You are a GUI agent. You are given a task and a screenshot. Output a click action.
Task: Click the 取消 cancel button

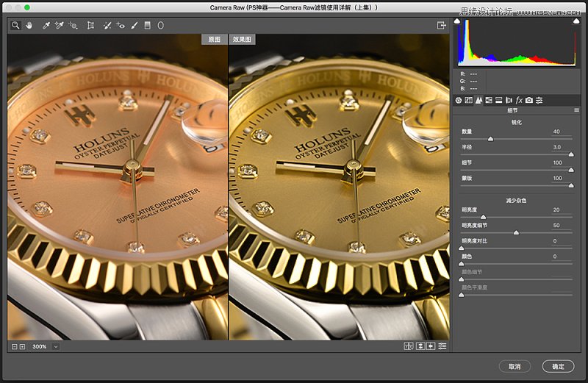point(514,366)
